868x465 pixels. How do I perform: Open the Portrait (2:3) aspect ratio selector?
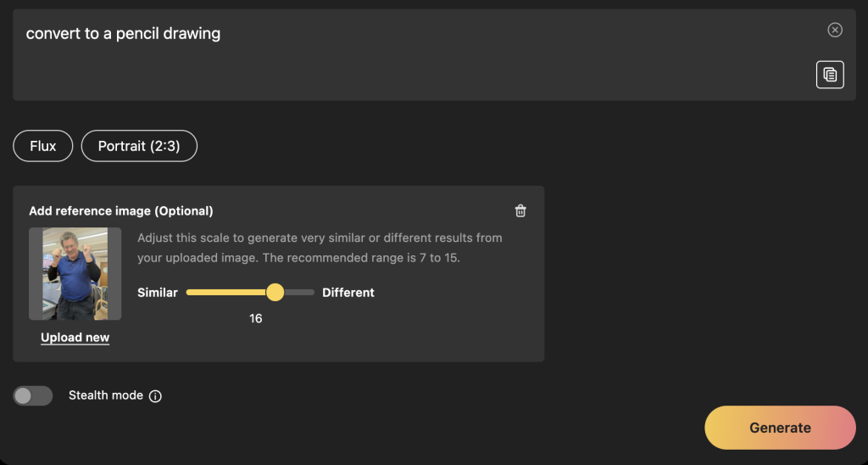139,146
